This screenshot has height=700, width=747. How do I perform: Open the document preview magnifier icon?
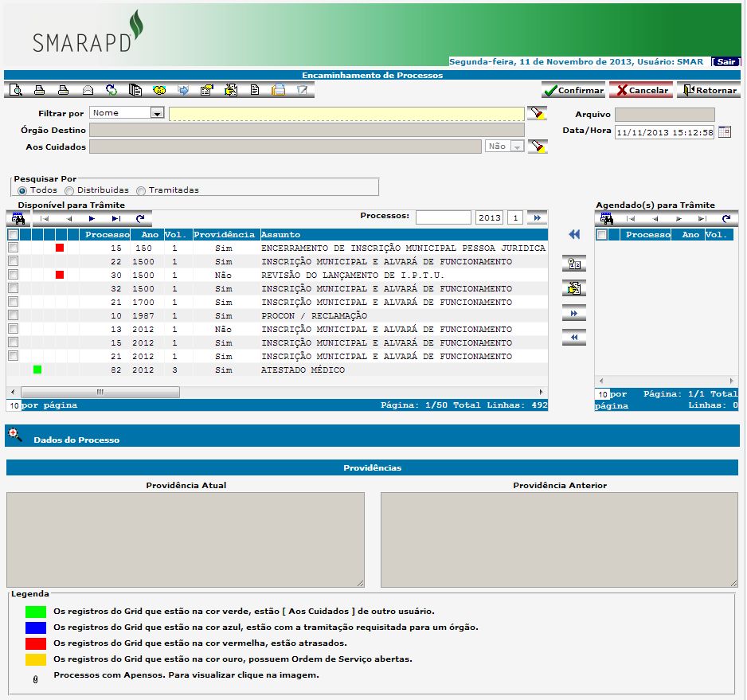point(16,89)
